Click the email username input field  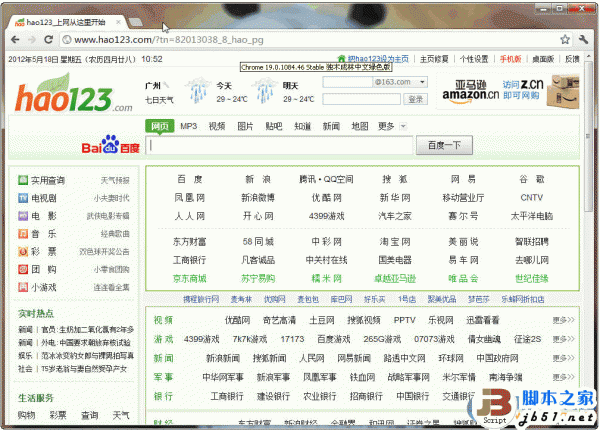348,82
